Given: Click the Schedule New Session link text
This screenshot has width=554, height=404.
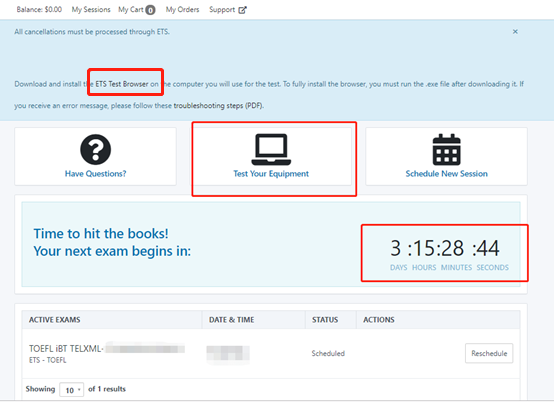Looking at the screenshot, I should [x=447, y=174].
